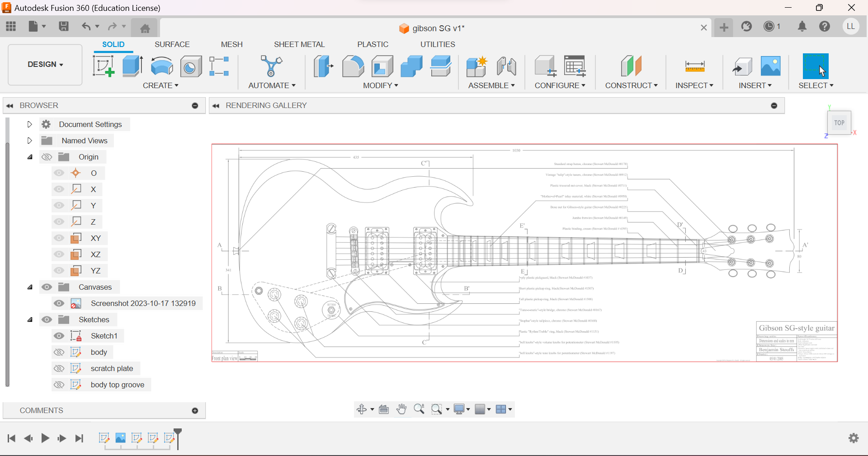
Task: Click the Construct Offset Plane icon
Action: 631,66
